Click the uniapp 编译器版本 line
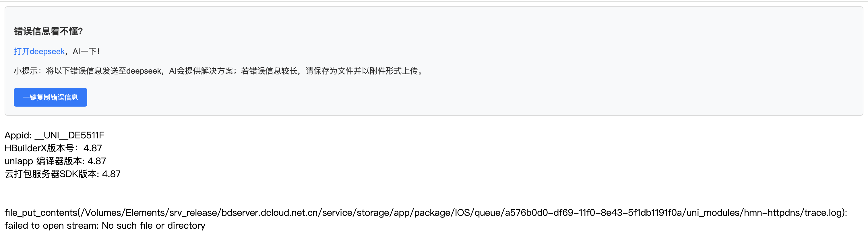This screenshot has width=868, height=243. 55,161
